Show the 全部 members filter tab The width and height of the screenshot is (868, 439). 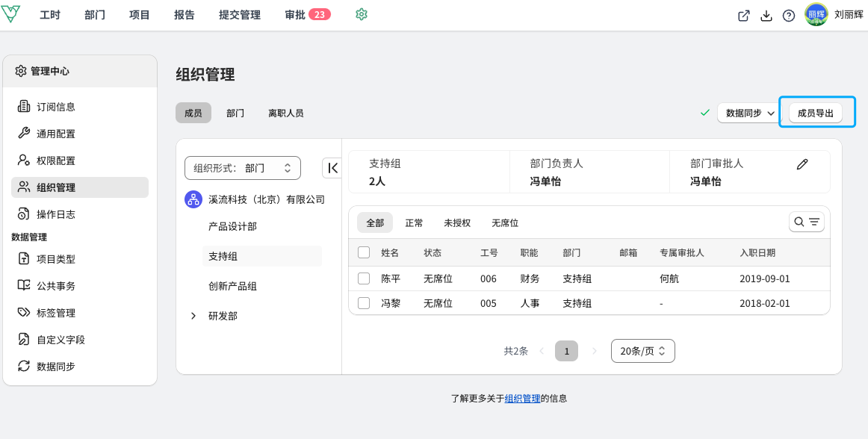[375, 222]
